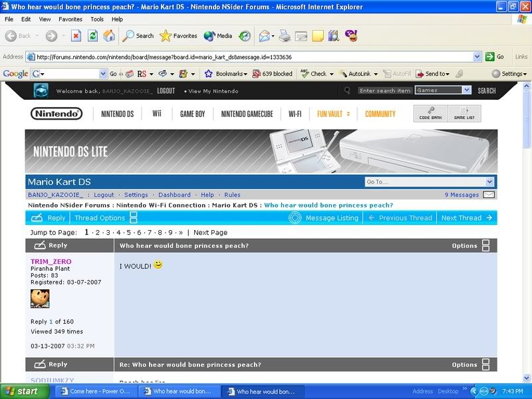Screen dimensions: 532x399
Task: Open the GAME BOY nav tab
Action: [192, 114]
